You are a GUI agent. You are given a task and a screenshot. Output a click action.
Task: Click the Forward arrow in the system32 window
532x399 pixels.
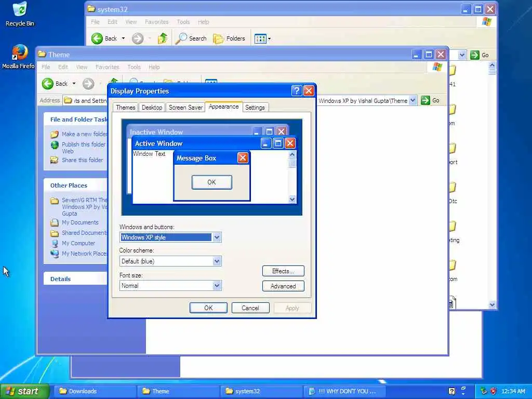137,38
